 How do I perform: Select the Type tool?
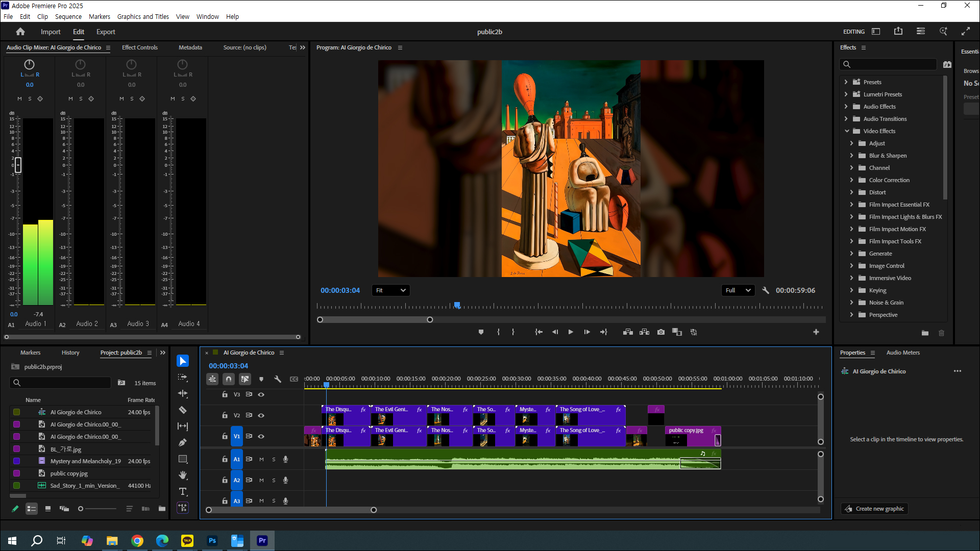[x=183, y=492]
